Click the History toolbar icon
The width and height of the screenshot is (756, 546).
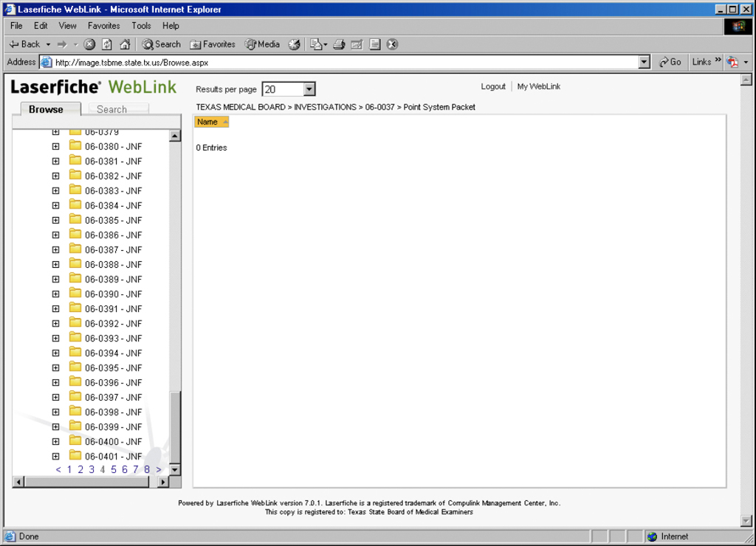(x=294, y=44)
